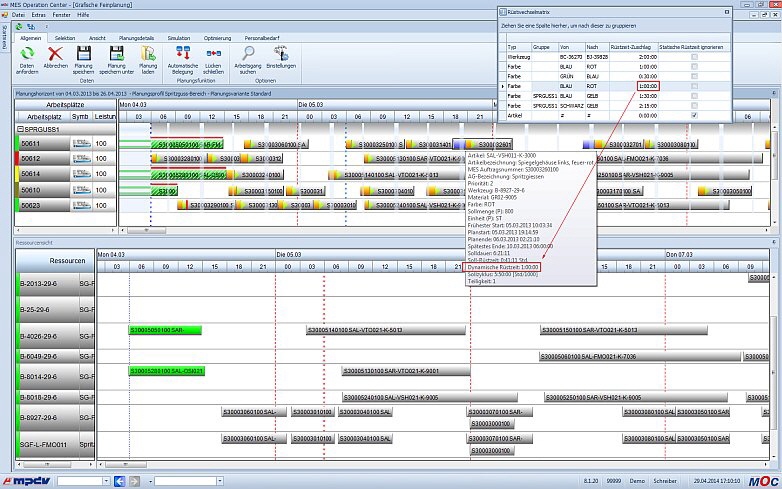The width and height of the screenshot is (782, 489).
Task: Click the Startseite side tab
Action: pos(5,37)
